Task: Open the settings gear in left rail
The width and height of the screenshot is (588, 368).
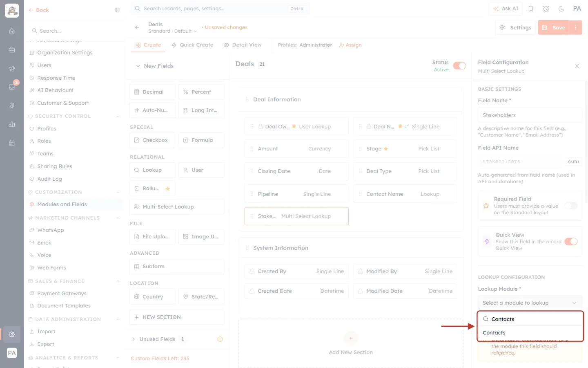Action: (x=12, y=334)
